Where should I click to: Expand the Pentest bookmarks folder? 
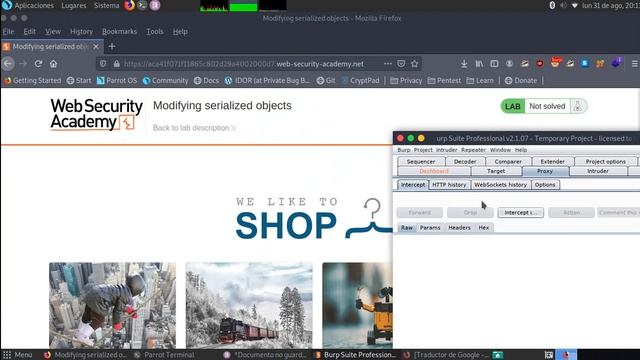coord(444,81)
